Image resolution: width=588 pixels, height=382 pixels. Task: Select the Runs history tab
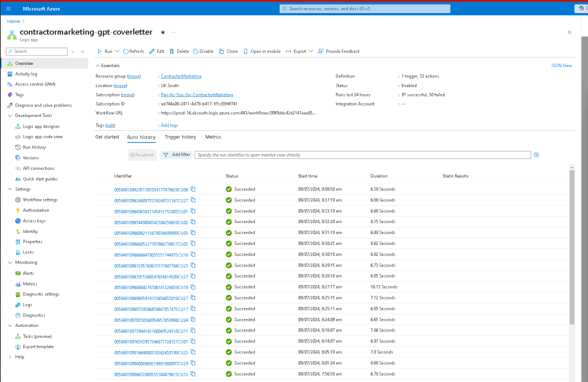tap(141, 137)
